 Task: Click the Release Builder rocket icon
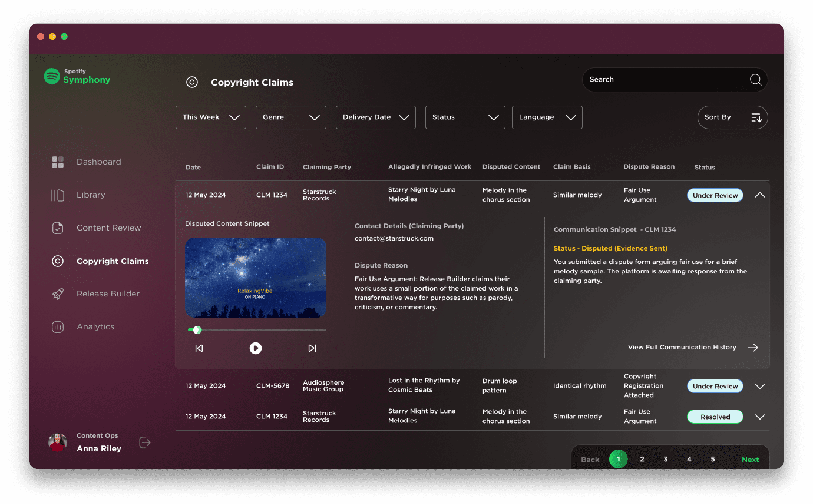pos(57,294)
